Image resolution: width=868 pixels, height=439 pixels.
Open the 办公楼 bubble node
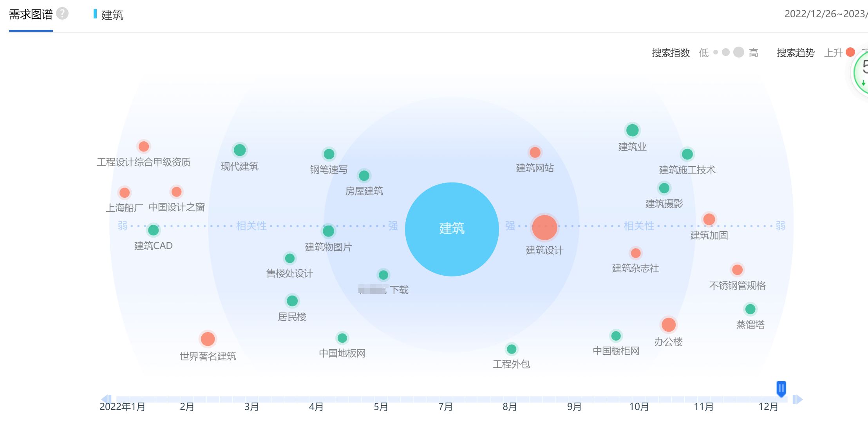point(668,325)
